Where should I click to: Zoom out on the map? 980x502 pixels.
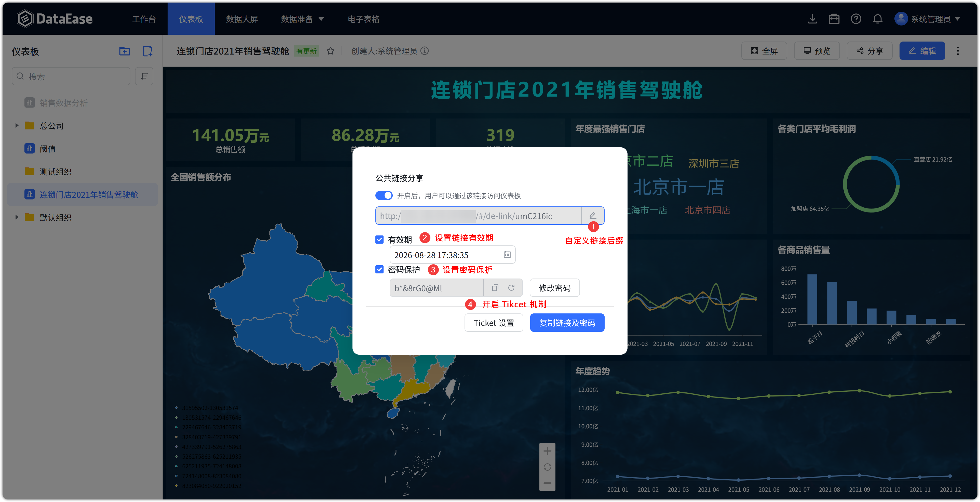click(x=548, y=483)
